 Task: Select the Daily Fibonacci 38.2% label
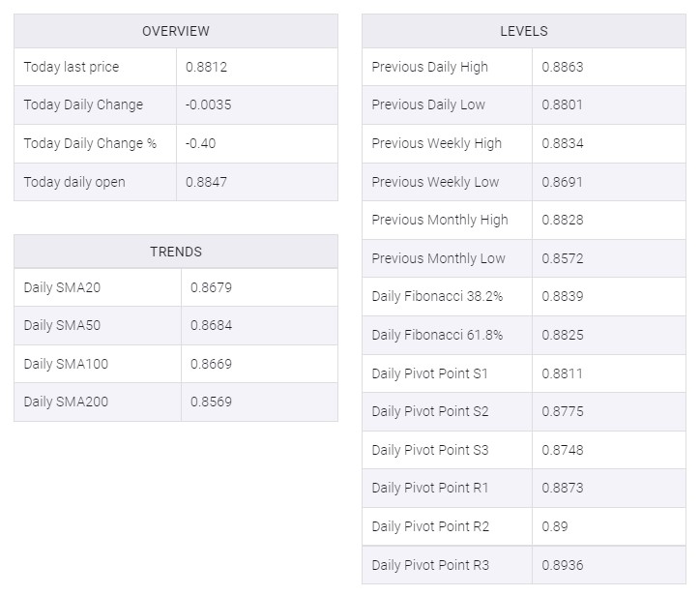[x=437, y=296]
